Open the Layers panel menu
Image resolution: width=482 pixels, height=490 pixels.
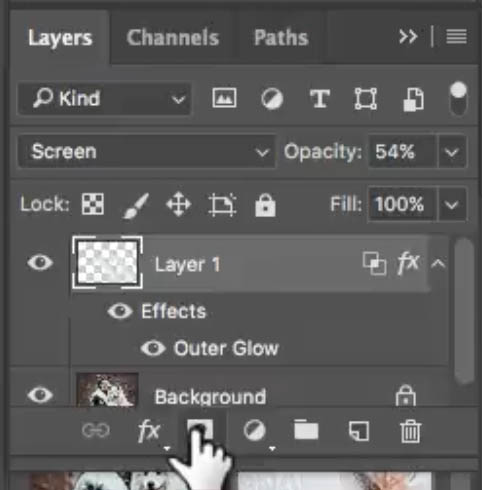click(456, 36)
